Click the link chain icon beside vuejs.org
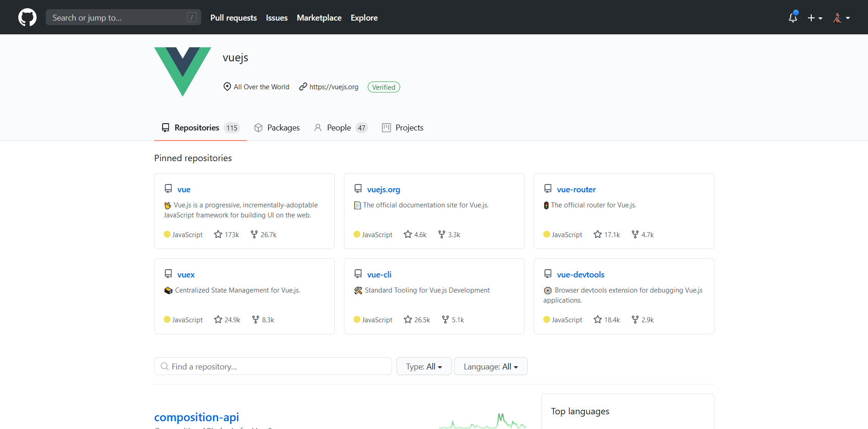This screenshot has height=429, width=868. 303,87
